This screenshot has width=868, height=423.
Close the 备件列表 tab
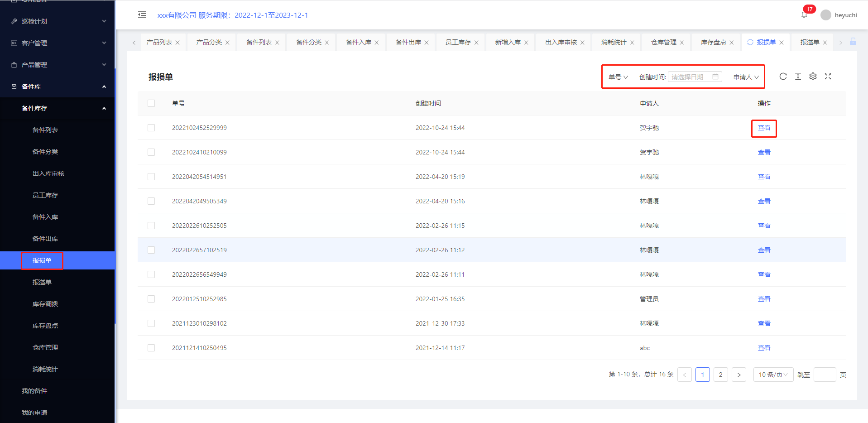277,43
